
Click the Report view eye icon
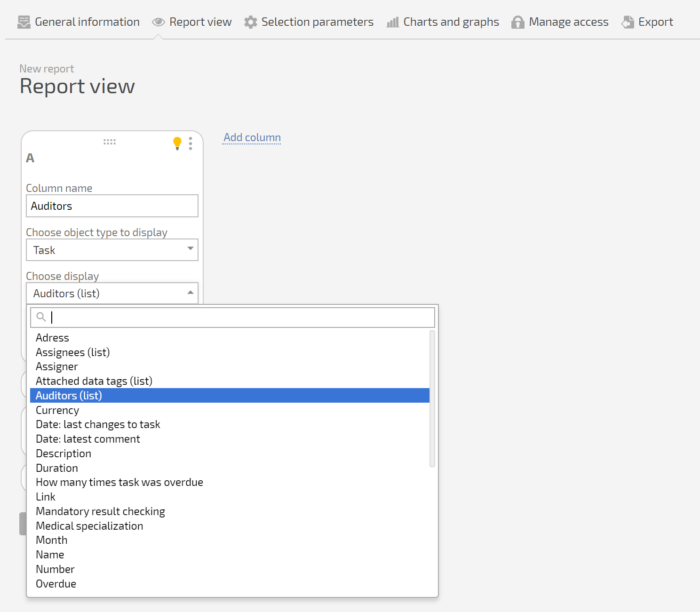159,22
